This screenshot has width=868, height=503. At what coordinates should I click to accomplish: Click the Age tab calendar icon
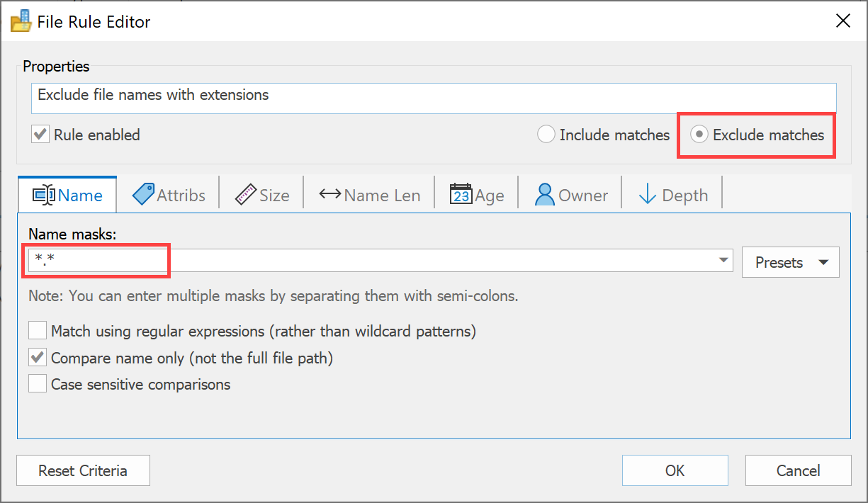coord(461,195)
